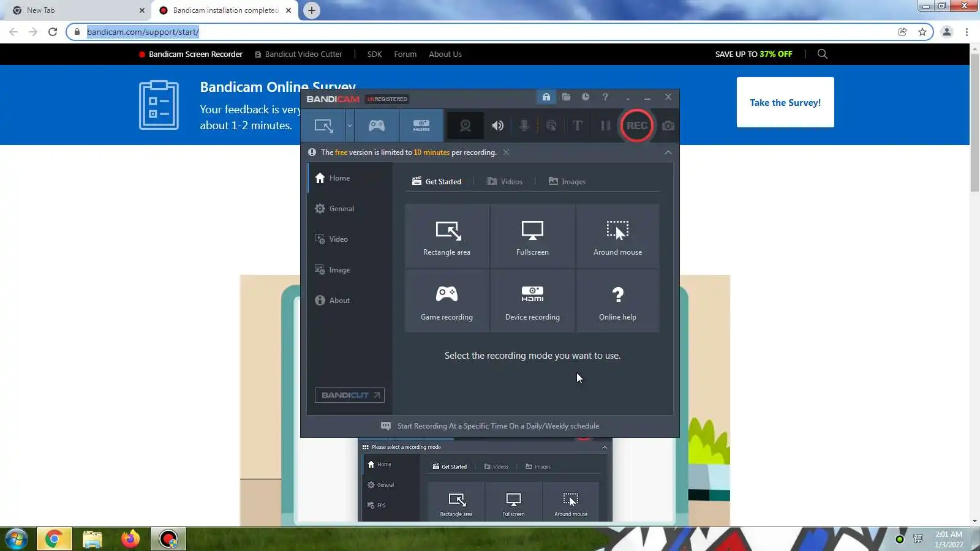This screenshot has width=980, height=551.
Task: Click the pause recording button
Action: click(x=605, y=126)
